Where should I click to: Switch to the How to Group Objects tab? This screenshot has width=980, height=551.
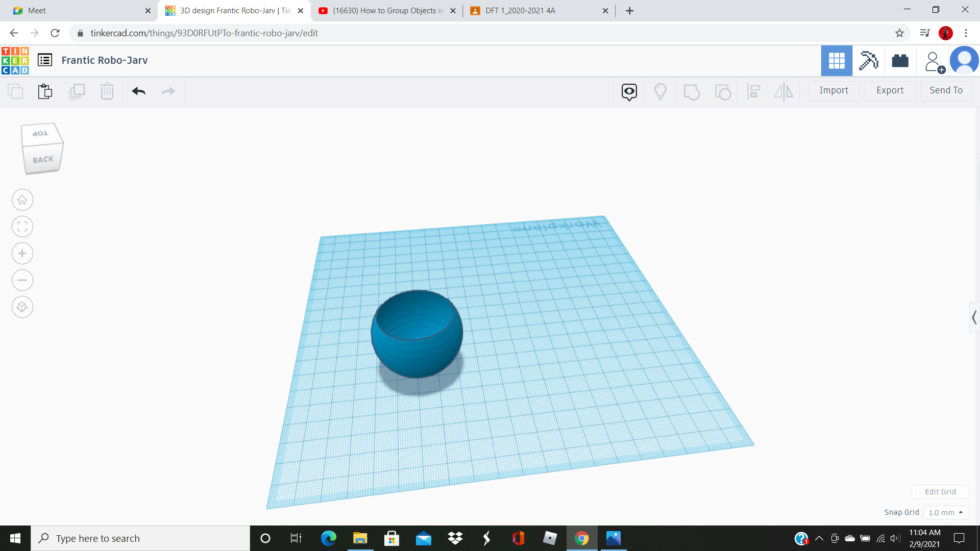(x=386, y=10)
